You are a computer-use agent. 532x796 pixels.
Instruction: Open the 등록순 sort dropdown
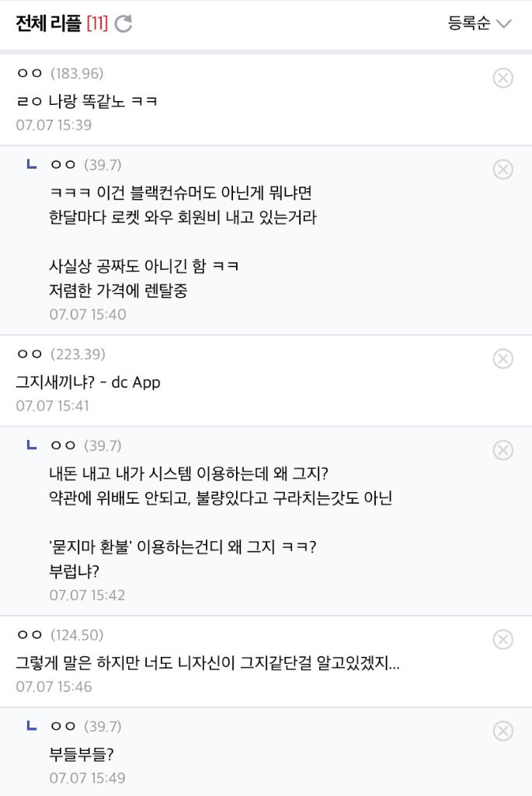pyautogui.click(x=478, y=23)
